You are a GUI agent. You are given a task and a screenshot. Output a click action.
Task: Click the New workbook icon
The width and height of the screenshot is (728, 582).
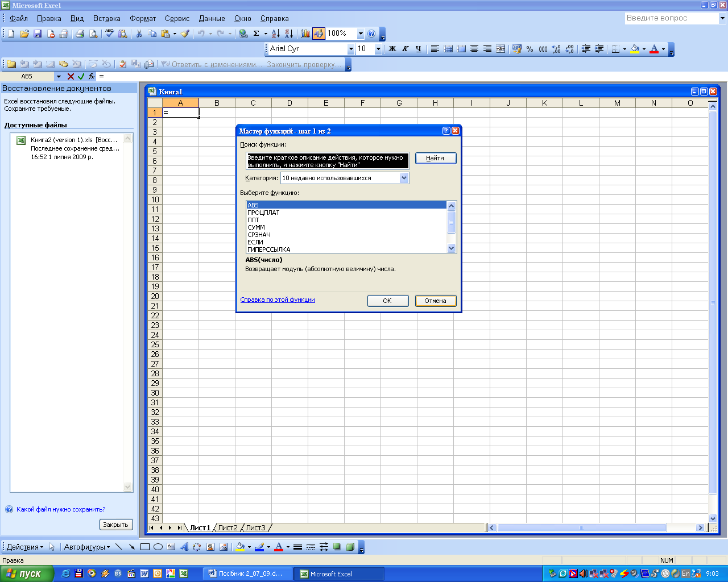(x=11, y=34)
